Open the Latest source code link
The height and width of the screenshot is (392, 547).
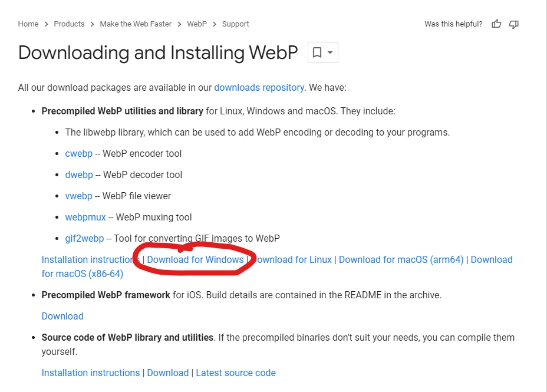[x=236, y=373]
